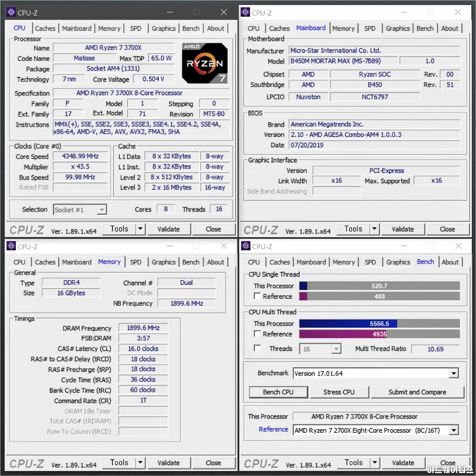The width and height of the screenshot is (476, 476).
Task: Click the Threads count field showing 16 in CPU window
Action: pyautogui.click(x=219, y=209)
